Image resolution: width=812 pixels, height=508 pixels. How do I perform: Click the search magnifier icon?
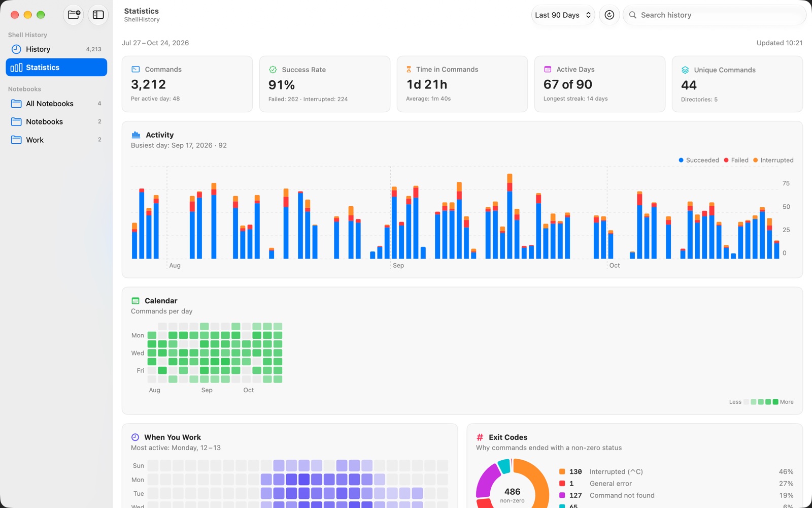coord(633,15)
